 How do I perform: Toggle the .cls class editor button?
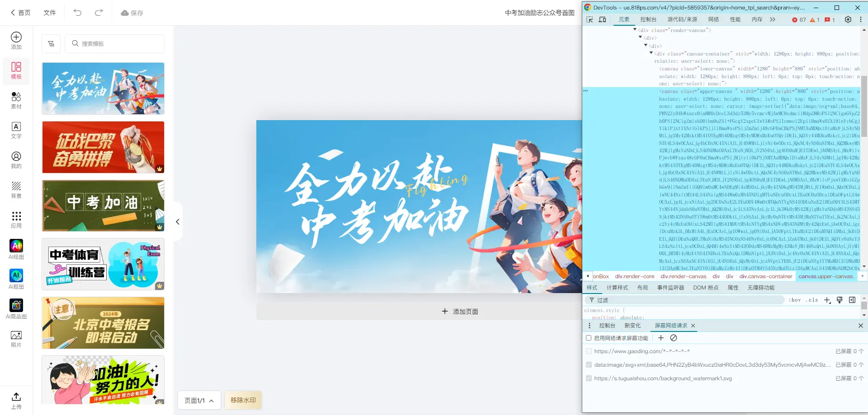[812, 300]
